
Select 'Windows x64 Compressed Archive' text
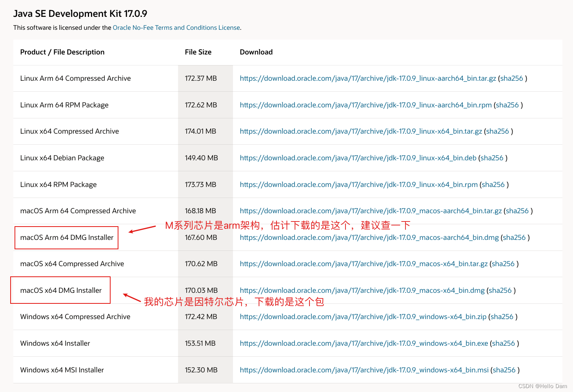pos(75,317)
